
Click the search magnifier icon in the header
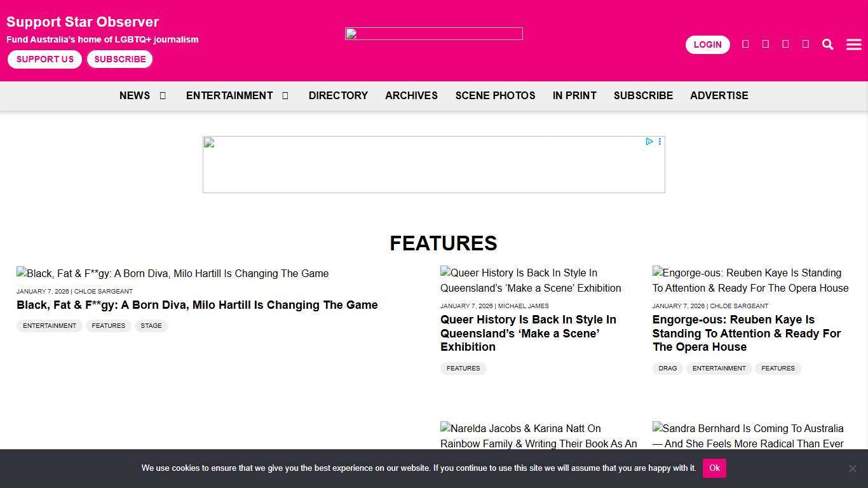pyautogui.click(x=827, y=44)
